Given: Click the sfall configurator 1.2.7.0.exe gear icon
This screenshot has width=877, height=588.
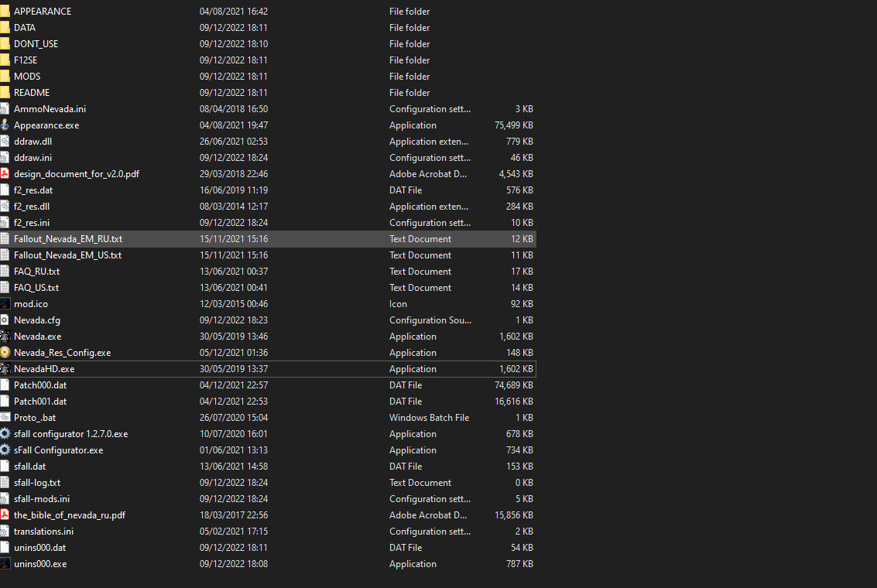Looking at the screenshot, I should [x=5, y=434].
